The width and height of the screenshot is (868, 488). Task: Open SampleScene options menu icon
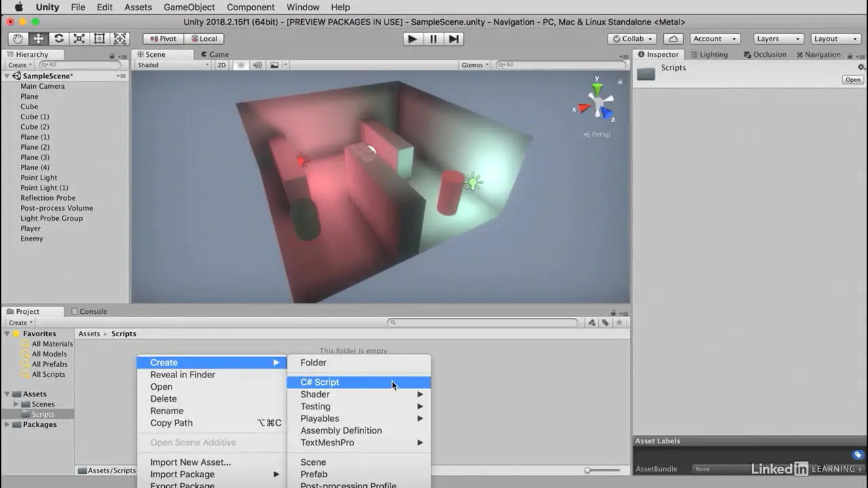[x=121, y=76]
